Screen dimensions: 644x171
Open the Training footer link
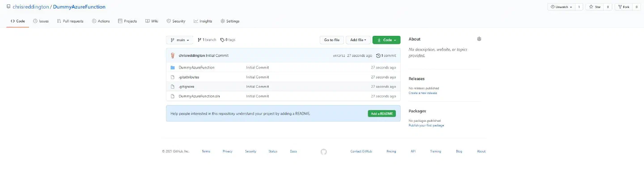point(436,151)
